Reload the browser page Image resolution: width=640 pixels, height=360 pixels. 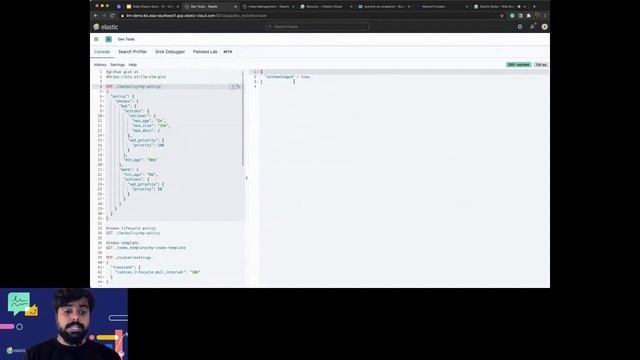[x=112, y=16]
